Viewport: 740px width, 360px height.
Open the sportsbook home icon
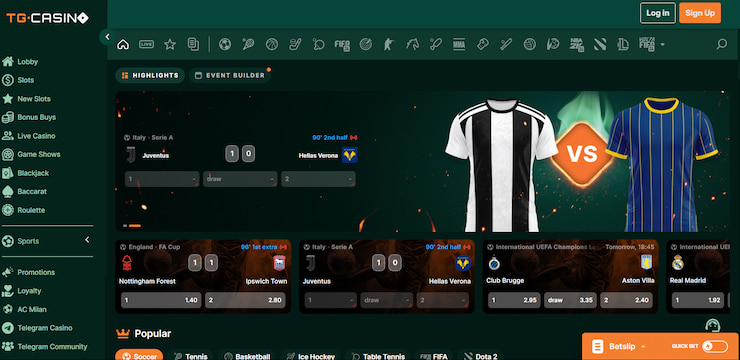pyautogui.click(x=123, y=44)
